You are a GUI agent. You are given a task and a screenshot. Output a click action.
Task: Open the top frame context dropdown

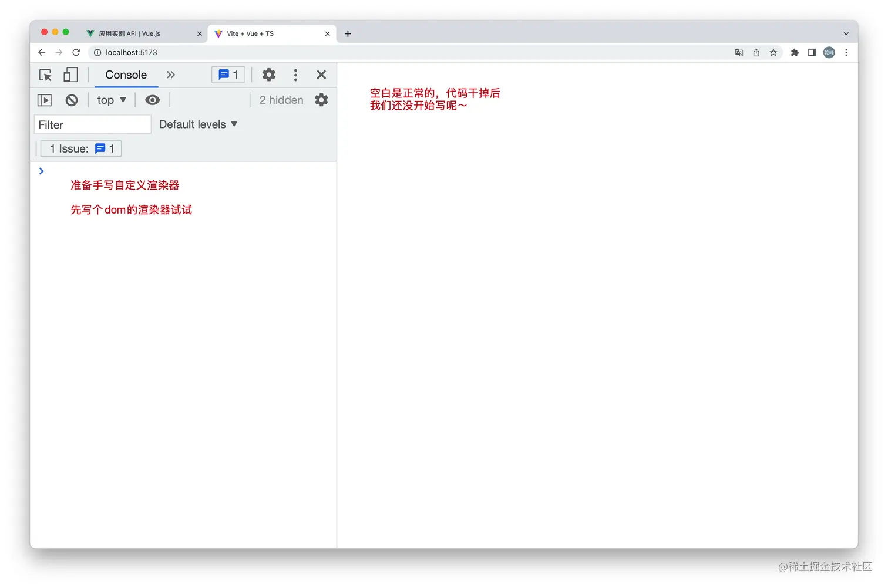[111, 100]
